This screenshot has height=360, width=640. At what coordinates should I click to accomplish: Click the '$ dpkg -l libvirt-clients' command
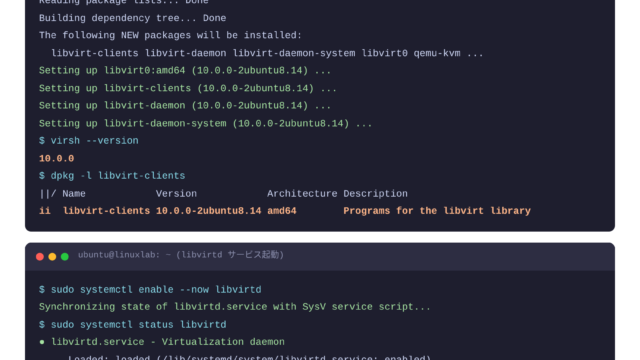(112, 176)
